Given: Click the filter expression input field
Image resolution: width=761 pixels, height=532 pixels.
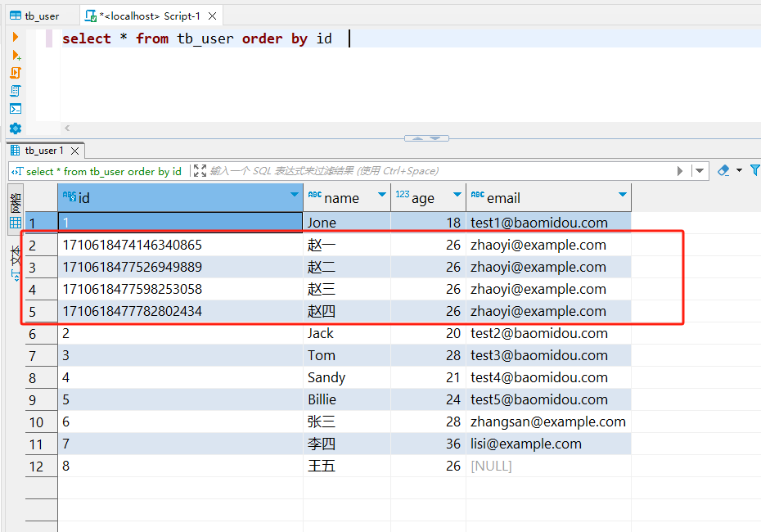Looking at the screenshot, I should [x=437, y=171].
